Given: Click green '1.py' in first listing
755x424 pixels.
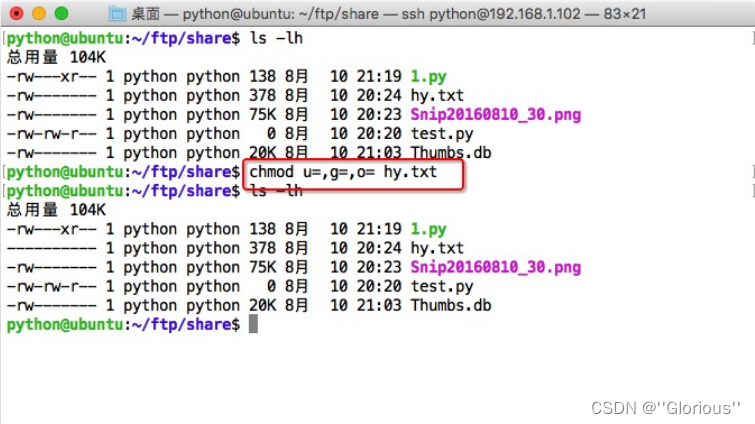Looking at the screenshot, I should 428,76.
